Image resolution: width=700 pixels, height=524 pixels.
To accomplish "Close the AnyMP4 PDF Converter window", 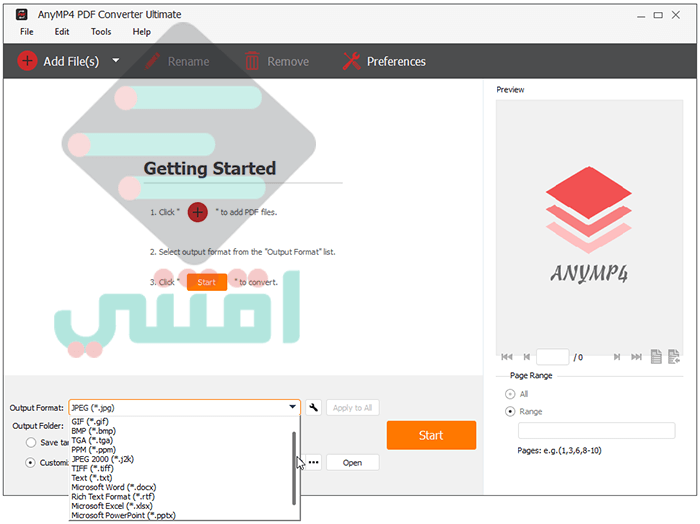I will (676, 15).
